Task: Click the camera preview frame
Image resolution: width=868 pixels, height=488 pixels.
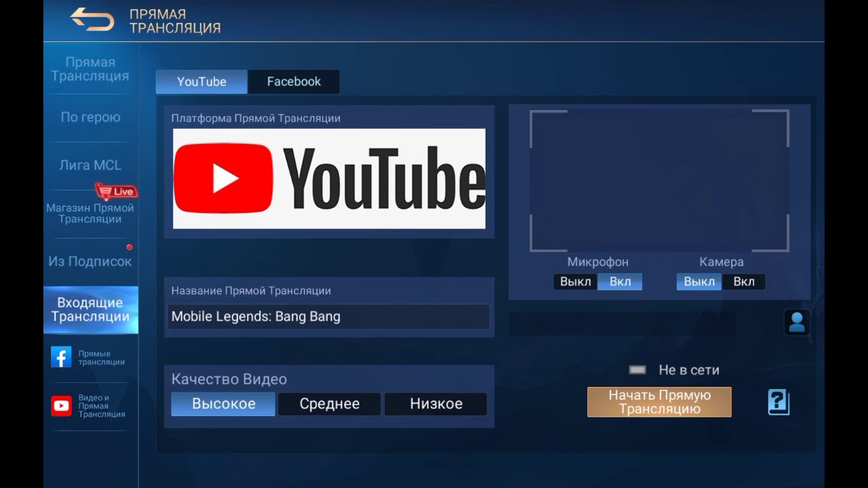Action: 659,181
